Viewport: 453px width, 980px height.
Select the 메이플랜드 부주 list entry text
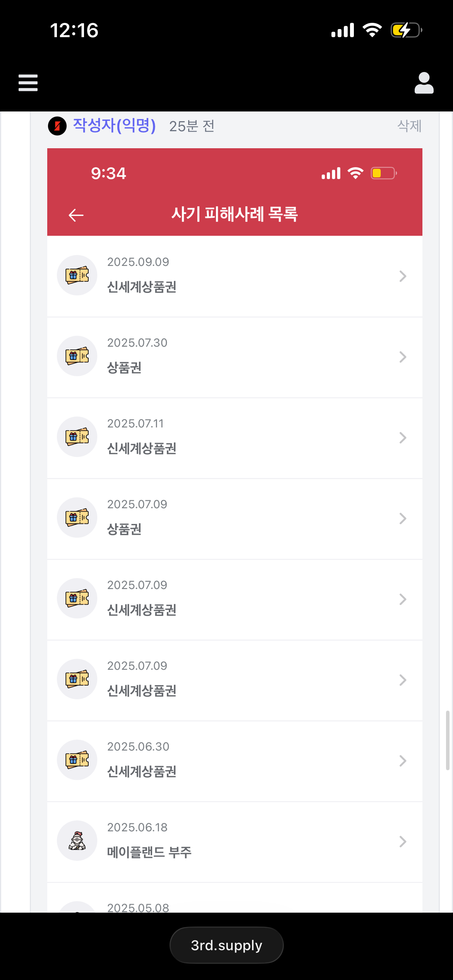click(x=149, y=852)
